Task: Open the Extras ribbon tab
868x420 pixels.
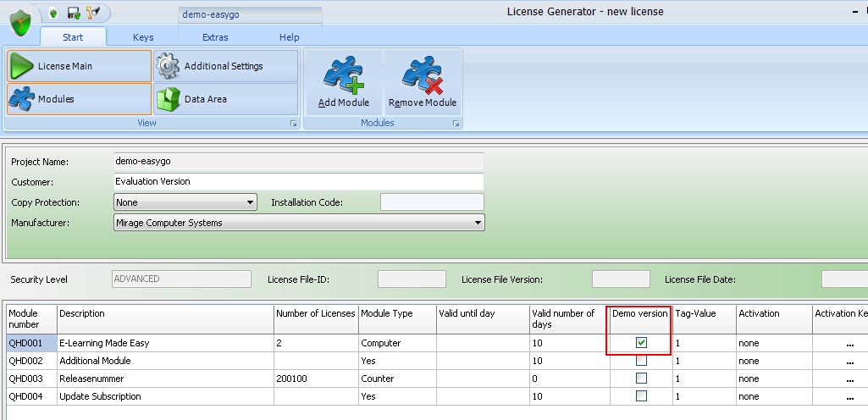Action: point(215,37)
